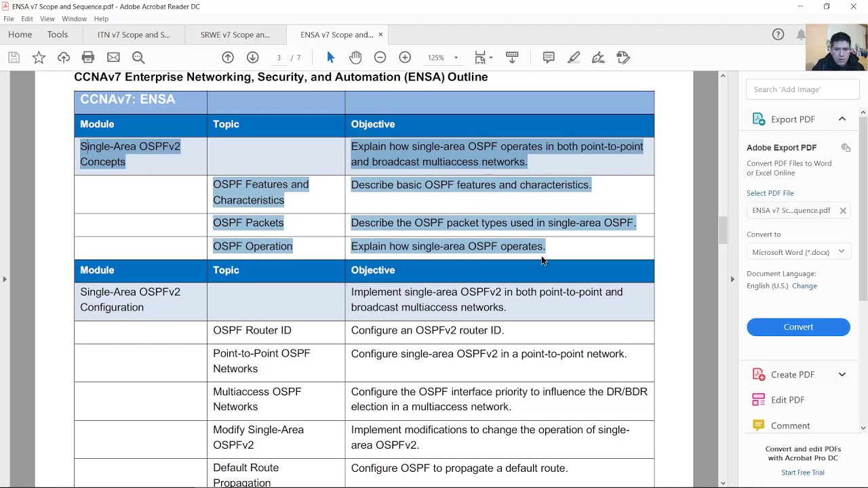Remove selected ENSA v7 file with X

pos(843,211)
